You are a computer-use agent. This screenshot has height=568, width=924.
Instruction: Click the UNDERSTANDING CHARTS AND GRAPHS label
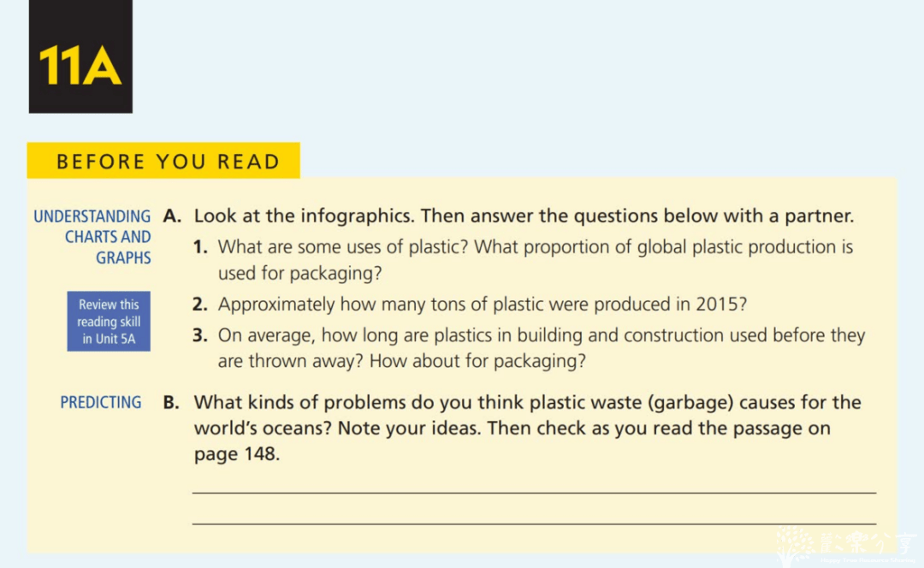pyautogui.click(x=94, y=237)
